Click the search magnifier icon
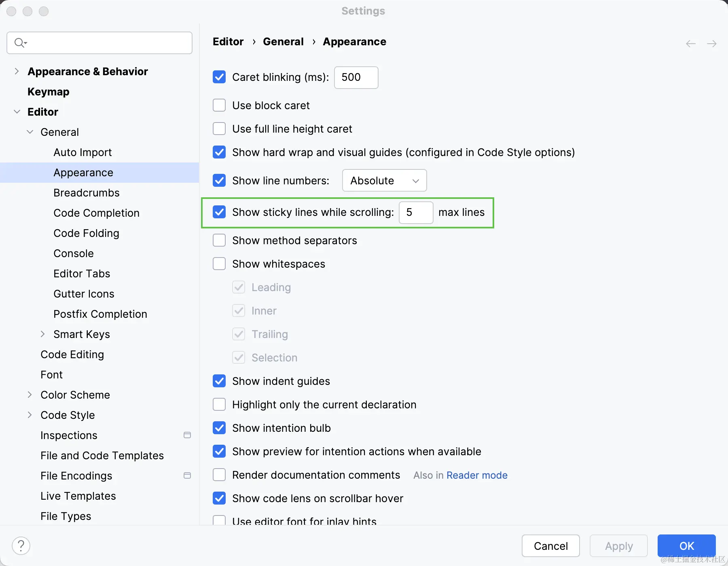This screenshot has height=566, width=728. point(19,42)
